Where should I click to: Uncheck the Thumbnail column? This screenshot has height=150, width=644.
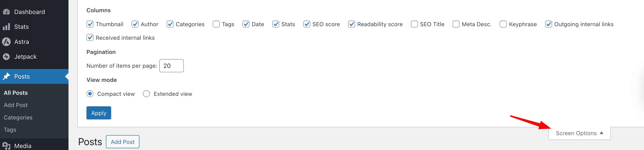(x=90, y=24)
